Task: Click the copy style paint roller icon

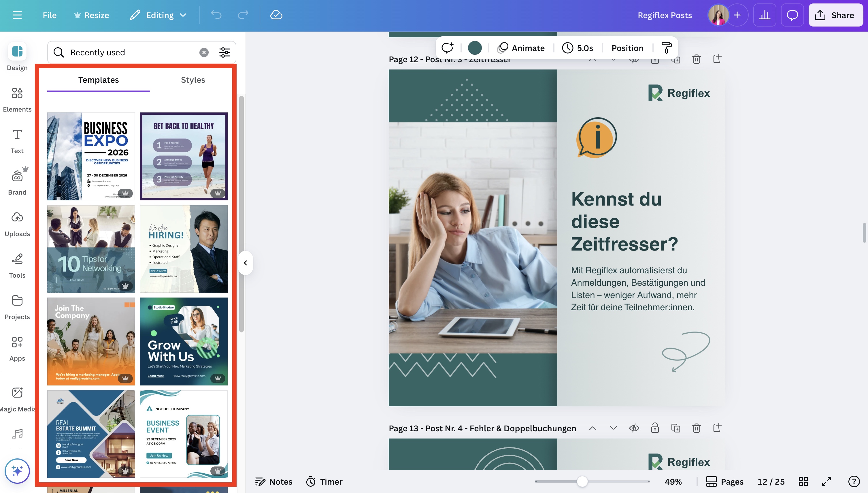Action: (666, 48)
